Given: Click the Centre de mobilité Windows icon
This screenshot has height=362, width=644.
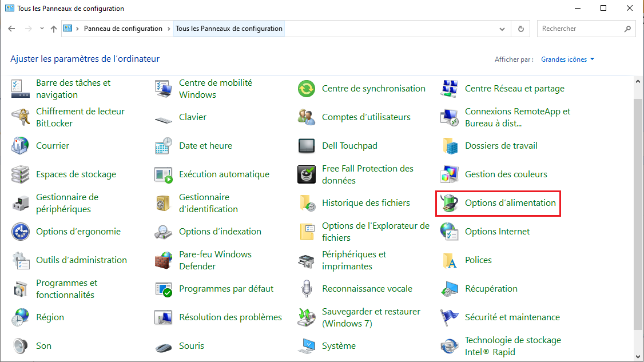Looking at the screenshot, I should [x=163, y=88].
